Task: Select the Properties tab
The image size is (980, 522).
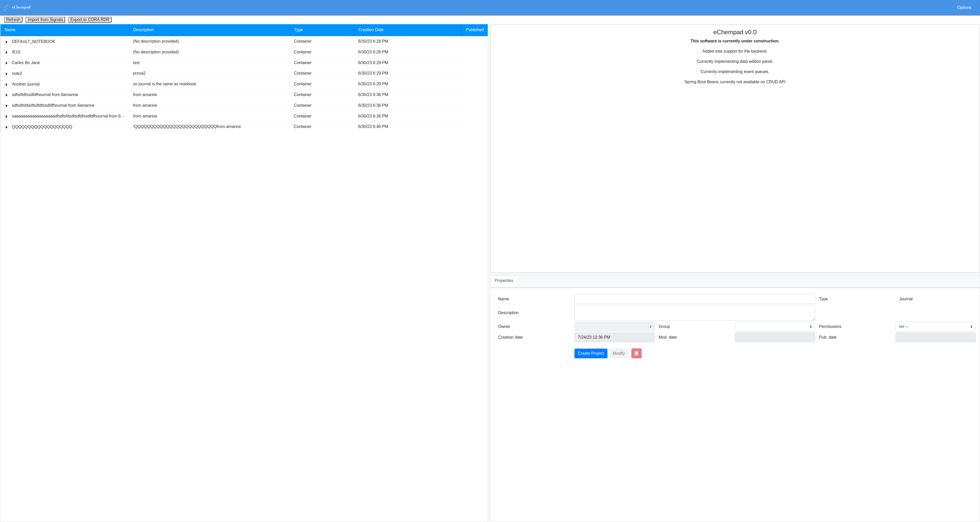Action: [504, 281]
